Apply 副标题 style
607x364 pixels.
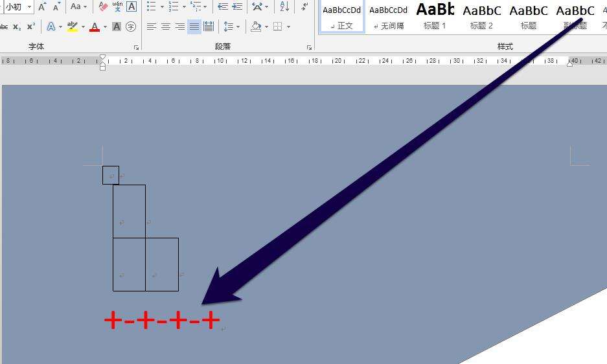click(575, 16)
